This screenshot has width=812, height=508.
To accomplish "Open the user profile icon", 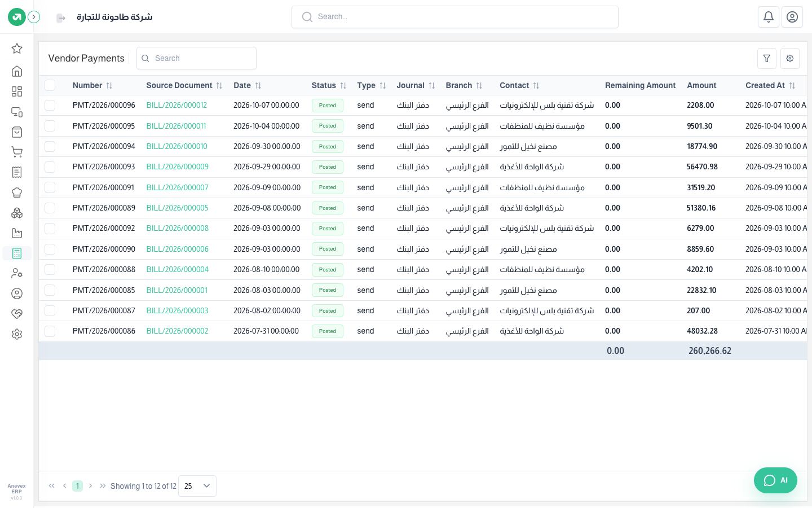I will click(792, 17).
